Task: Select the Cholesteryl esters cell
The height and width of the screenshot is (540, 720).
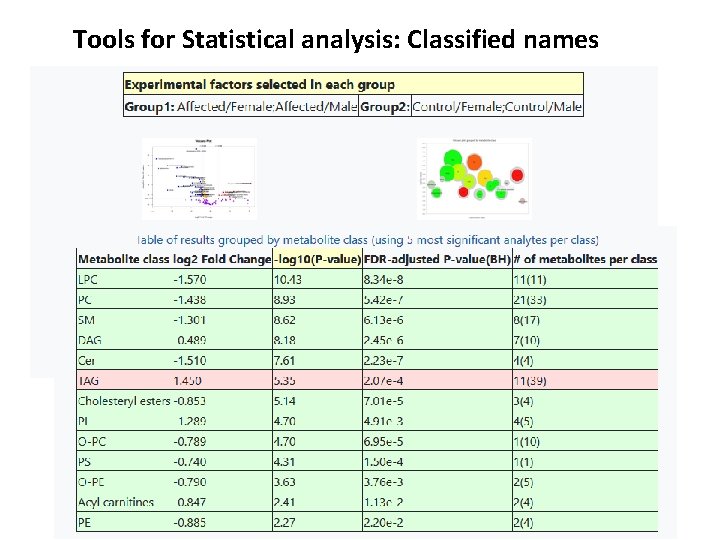Action: pos(124,401)
